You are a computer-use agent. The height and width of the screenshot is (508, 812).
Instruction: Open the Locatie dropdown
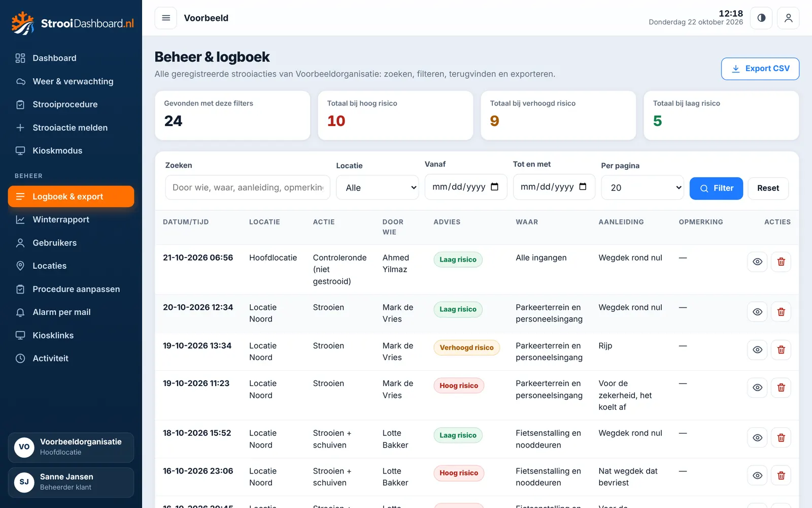tap(377, 187)
